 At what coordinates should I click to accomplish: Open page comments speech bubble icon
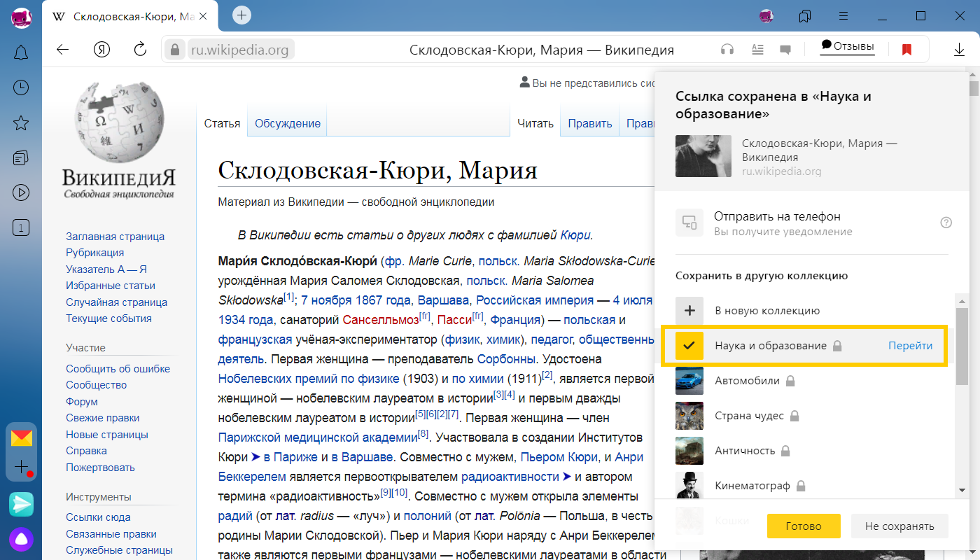tap(785, 50)
